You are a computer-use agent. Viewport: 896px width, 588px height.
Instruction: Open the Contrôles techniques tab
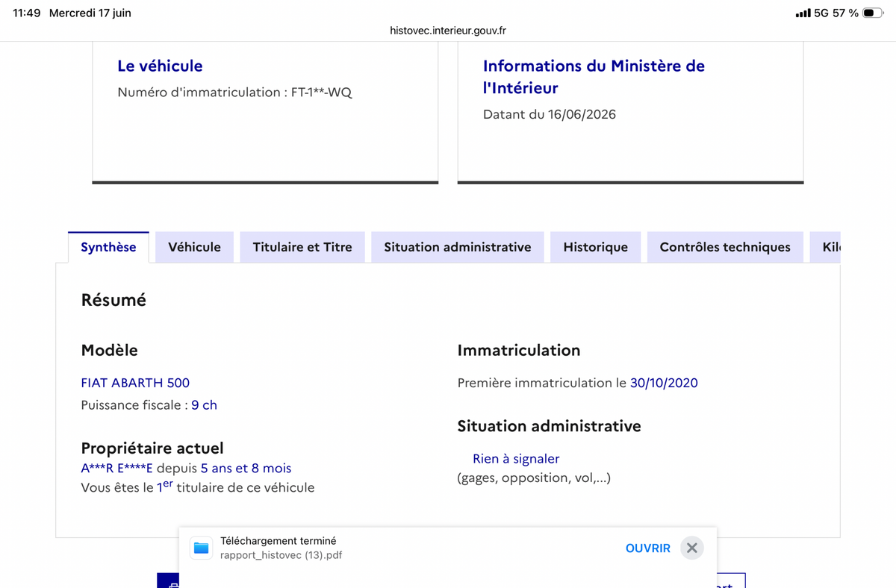(x=725, y=247)
